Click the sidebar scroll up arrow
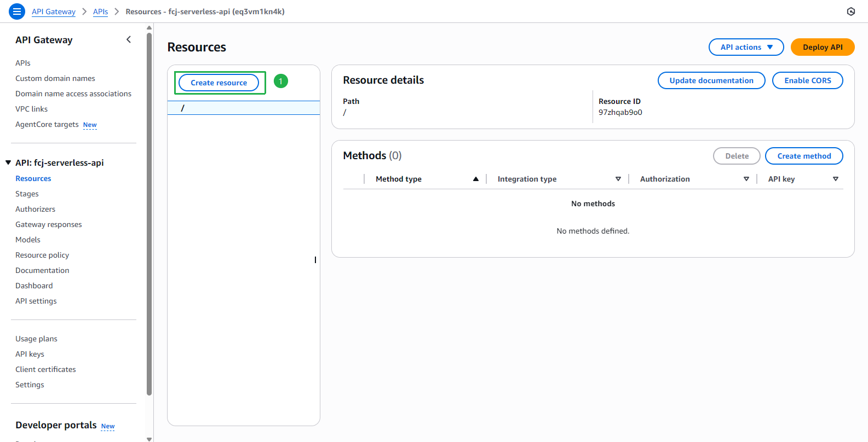The image size is (868, 442). click(149, 28)
